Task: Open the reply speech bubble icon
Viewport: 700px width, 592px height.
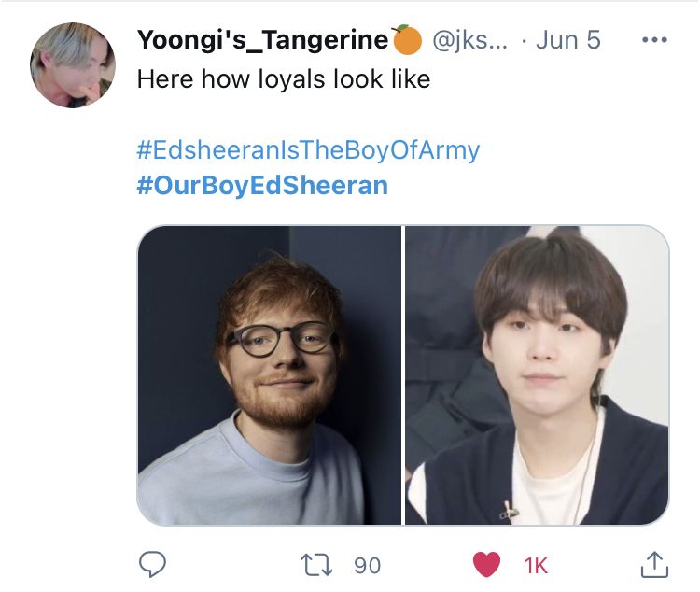Action: [x=152, y=564]
